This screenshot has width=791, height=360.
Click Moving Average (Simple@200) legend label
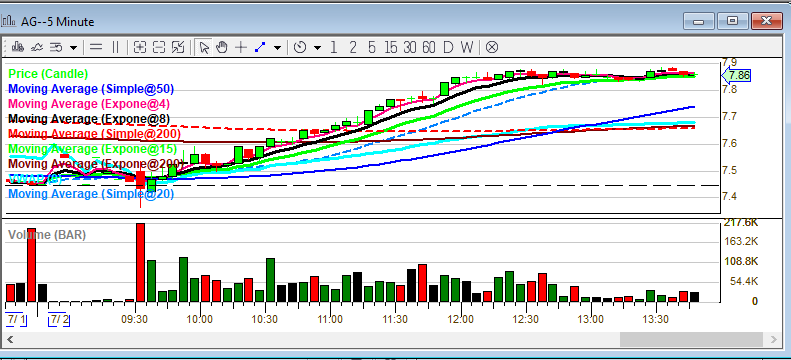tap(95, 134)
